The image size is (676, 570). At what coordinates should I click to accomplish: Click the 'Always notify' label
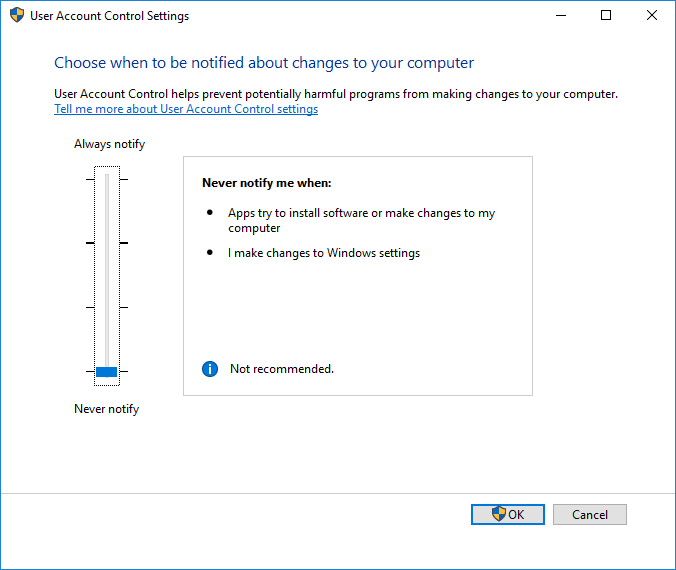[x=110, y=144]
